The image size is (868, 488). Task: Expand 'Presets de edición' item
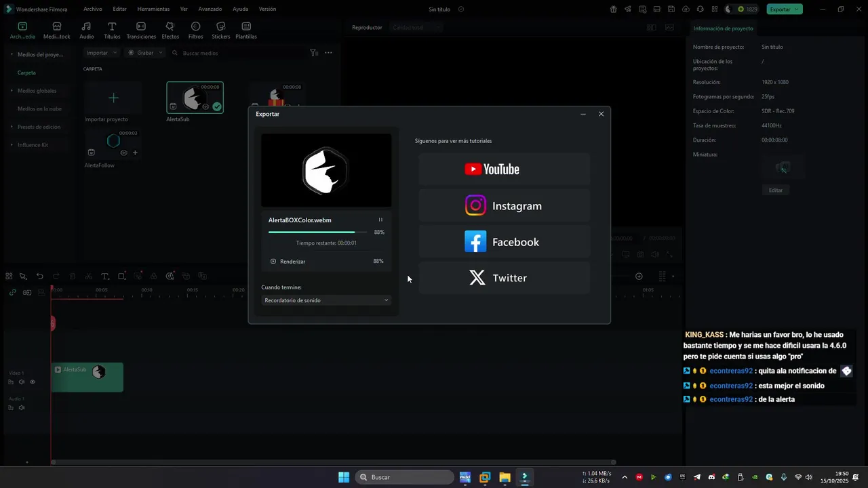coord(12,127)
